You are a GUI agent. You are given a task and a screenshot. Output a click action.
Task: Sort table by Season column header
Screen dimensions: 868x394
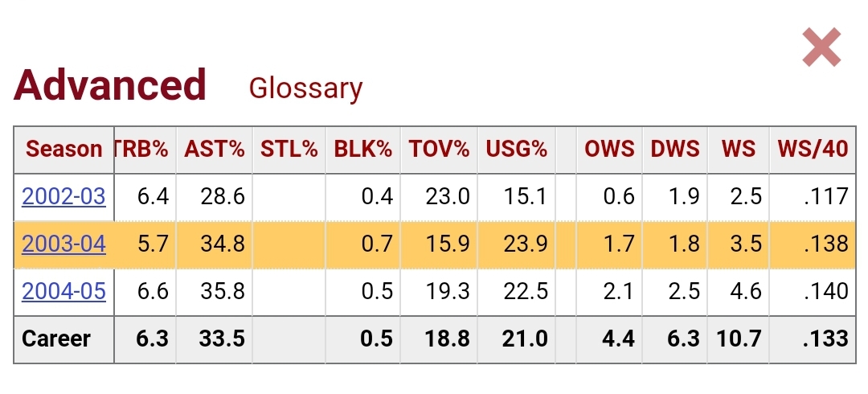pyautogui.click(x=63, y=149)
